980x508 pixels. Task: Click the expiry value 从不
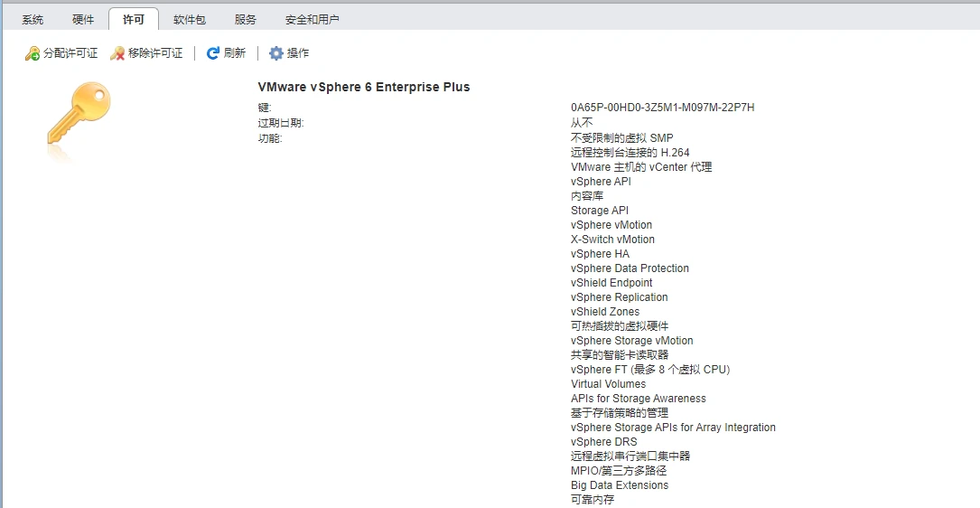click(x=582, y=123)
